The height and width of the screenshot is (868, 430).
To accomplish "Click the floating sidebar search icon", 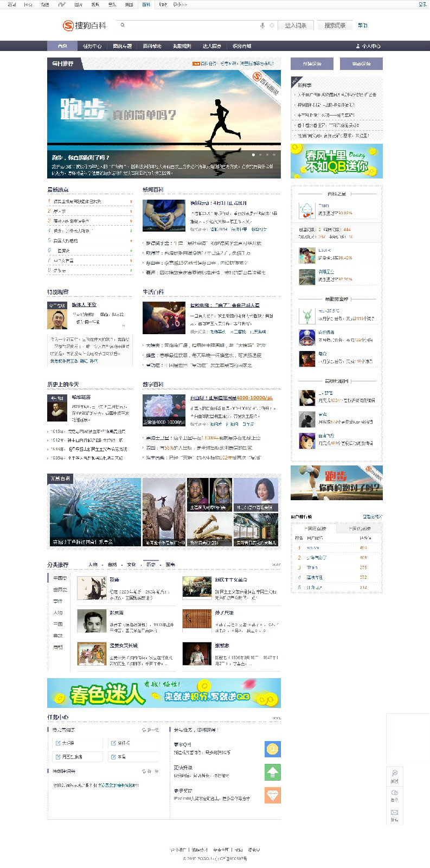I will tap(394, 773).
